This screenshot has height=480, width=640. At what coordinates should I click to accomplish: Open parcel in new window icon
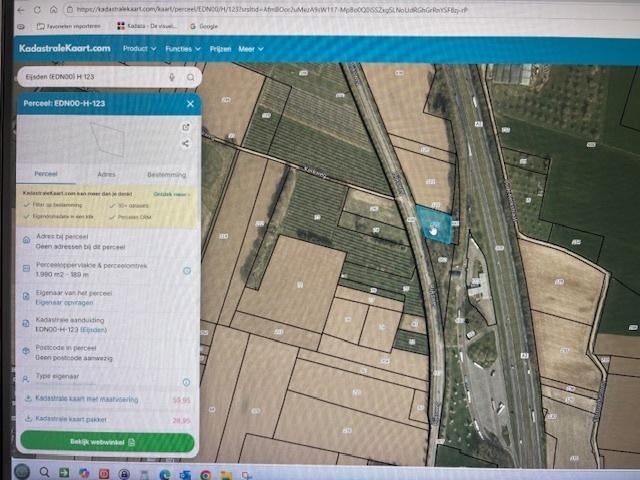click(x=186, y=127)
